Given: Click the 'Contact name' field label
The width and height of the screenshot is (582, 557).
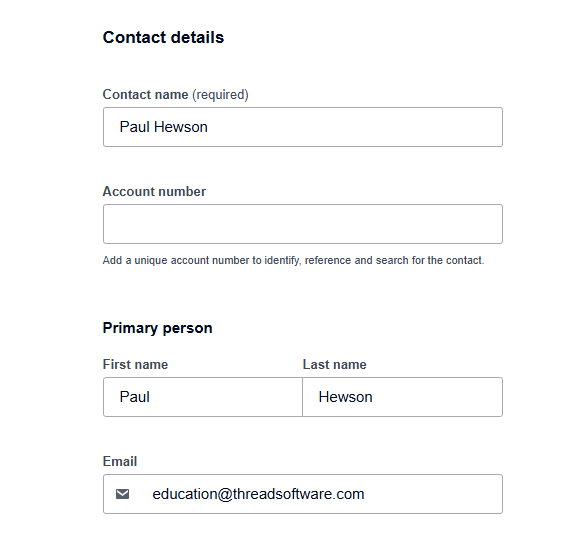Looking at the screenshot, I should click(x=146, y=95).
